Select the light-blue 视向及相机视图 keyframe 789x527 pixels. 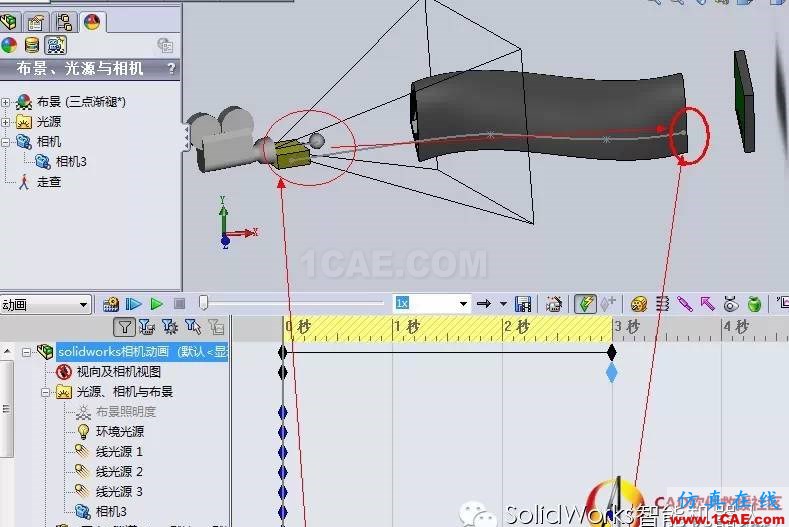[x=611, y=373]
